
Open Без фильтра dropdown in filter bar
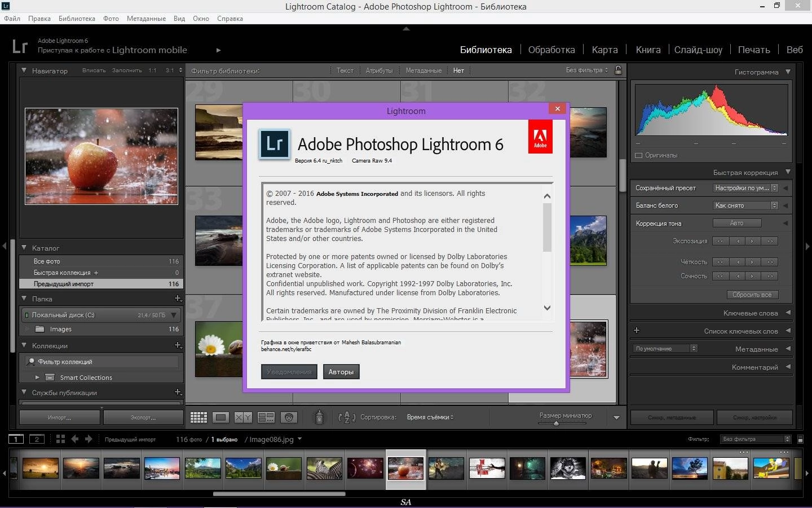[x=587, y=71]
